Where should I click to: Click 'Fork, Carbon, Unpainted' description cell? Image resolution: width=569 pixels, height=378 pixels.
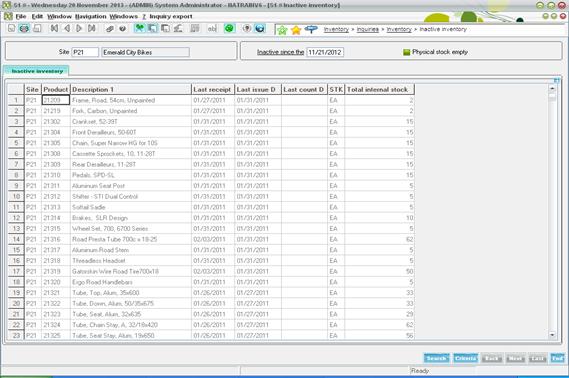click(131, 111)
